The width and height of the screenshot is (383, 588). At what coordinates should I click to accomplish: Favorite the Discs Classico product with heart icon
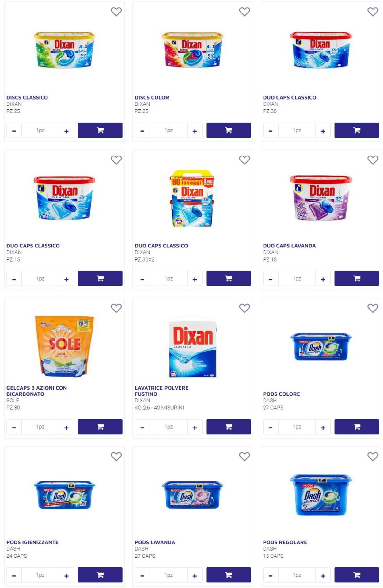(x=116, y=12)
